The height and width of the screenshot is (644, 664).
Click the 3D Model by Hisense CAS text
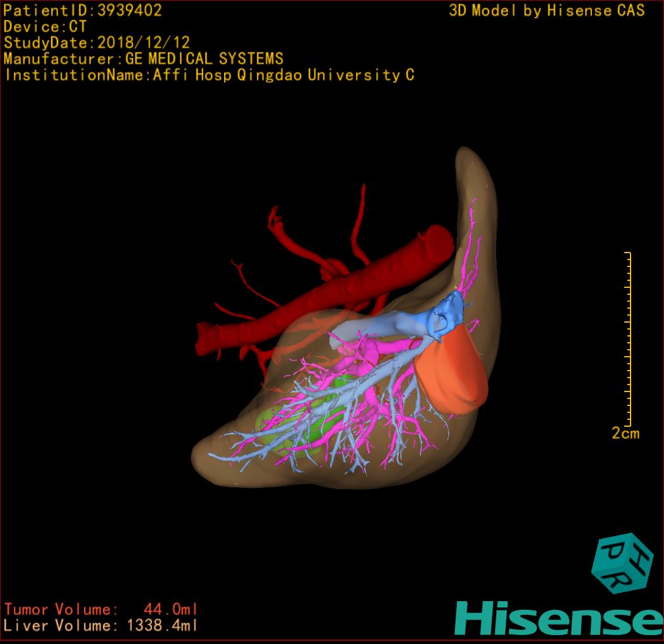pyautogui.click(x=547, y=10)
